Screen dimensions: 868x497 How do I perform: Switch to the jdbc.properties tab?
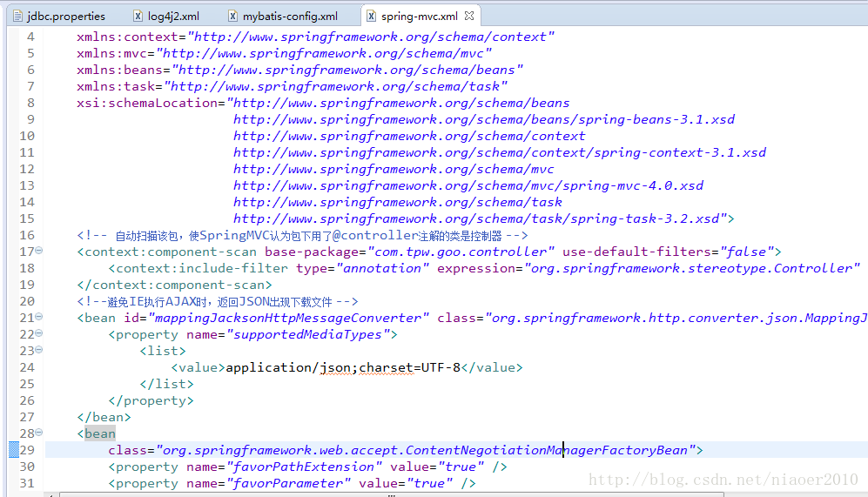click(x=59, y=16)
